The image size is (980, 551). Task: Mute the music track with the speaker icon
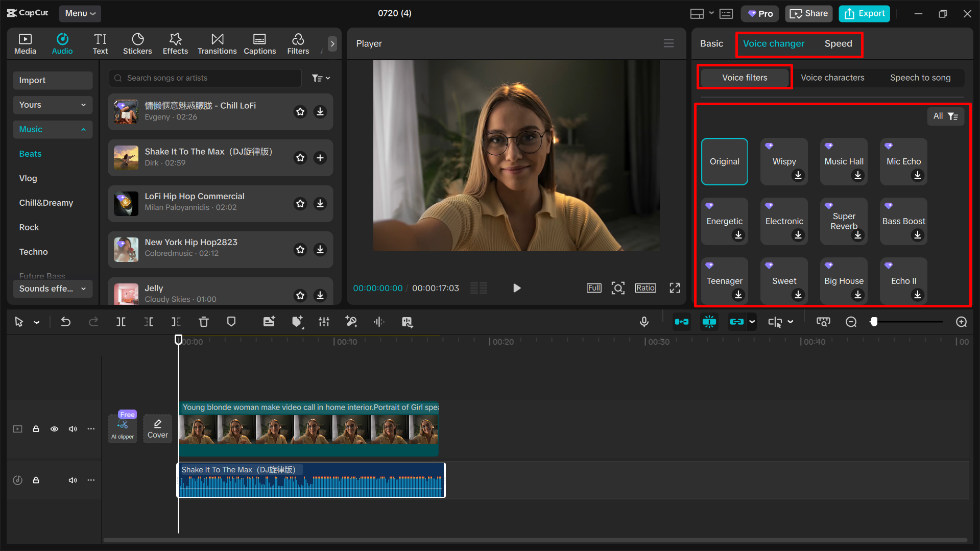(73, 480)
